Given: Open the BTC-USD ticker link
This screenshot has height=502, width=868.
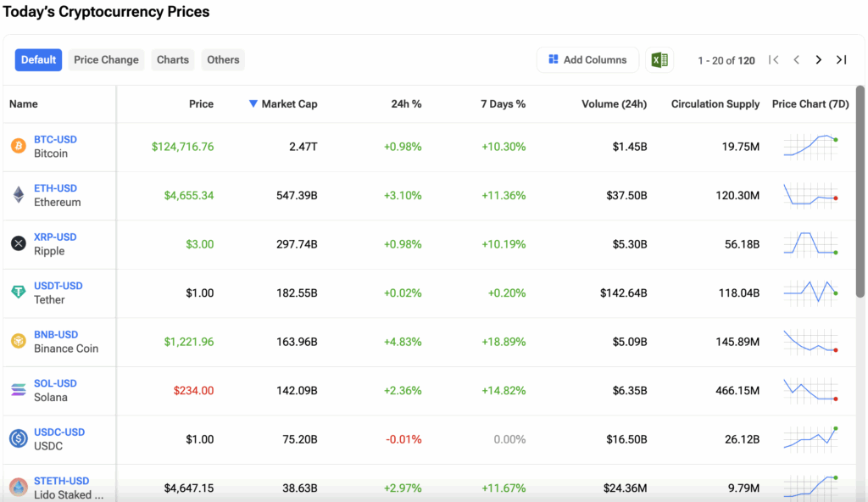Looking at the screenshot, I should pyautogui.click(x=55, y=140).
